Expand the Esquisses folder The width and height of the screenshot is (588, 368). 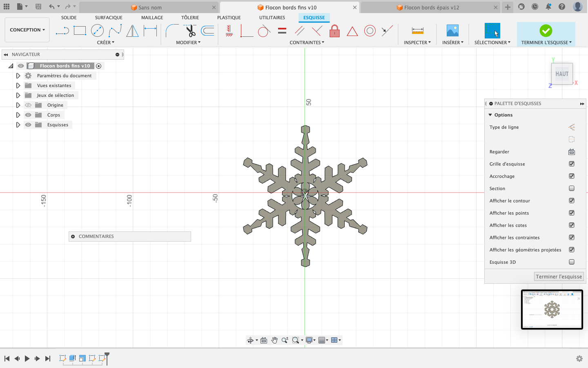(18, 125)
